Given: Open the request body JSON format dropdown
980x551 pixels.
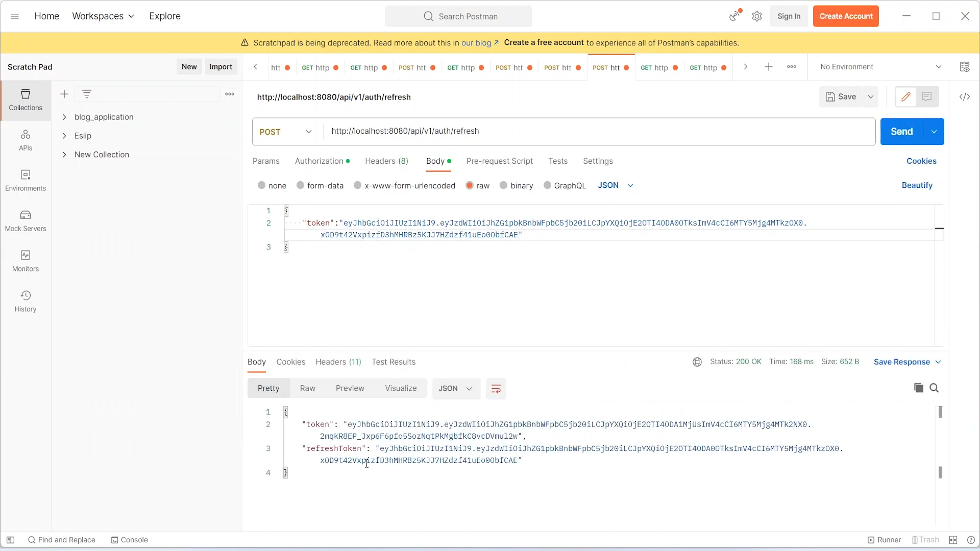Looking at the screenshot, I should click(x=616, y=185).
